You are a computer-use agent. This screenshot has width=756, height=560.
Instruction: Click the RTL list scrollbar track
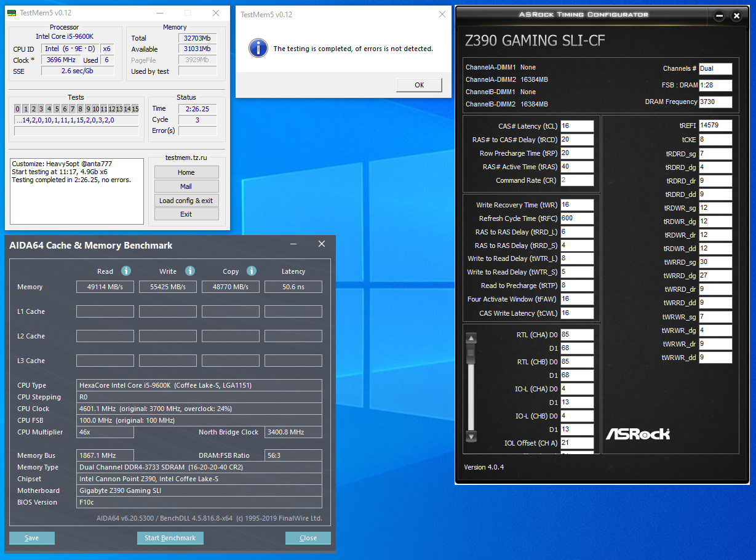coord(471,387)
